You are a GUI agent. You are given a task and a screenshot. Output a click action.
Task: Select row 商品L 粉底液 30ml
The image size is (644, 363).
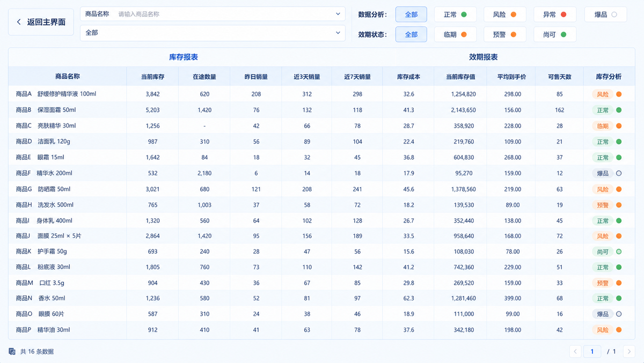pyautogui.click(x=321, y=268)
